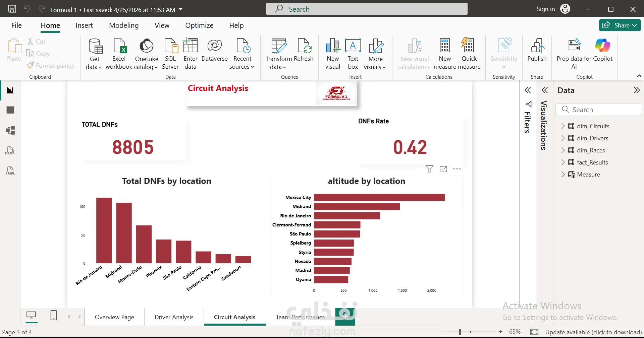This screenshot has height=338, width=644.
Task: Import from Excel workbook
Action: 119,54
